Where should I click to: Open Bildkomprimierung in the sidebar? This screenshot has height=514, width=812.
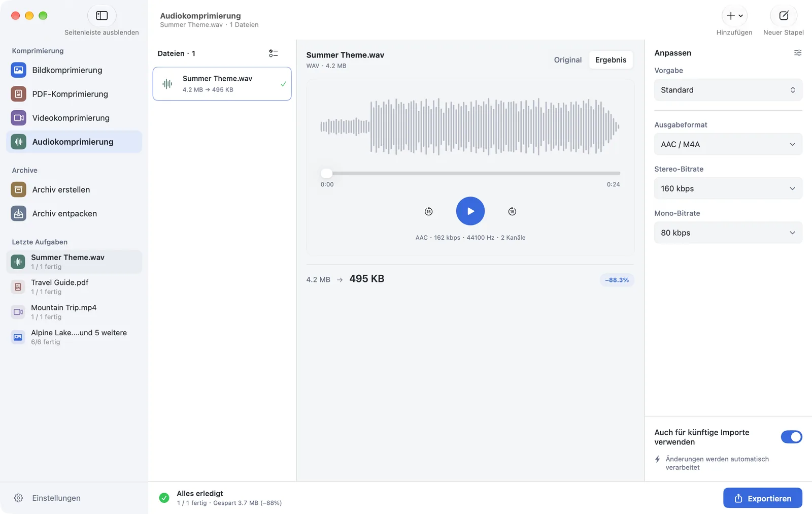74,70
